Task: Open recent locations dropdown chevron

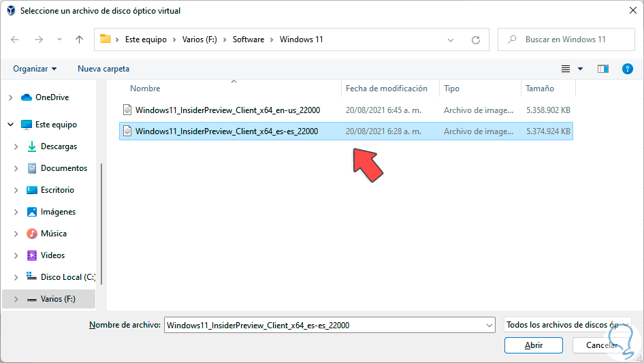Action: point(59,40)
